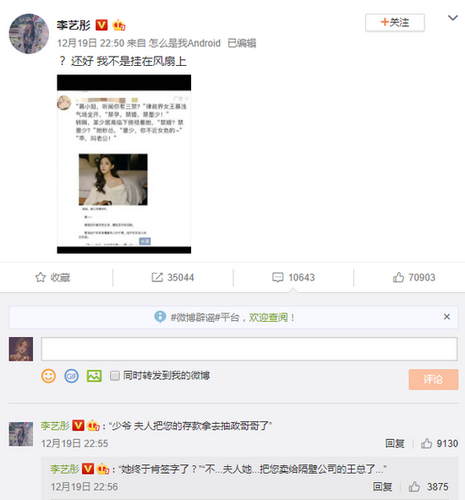Click inside the comment text box
Image resolution: width=465 pixels, height=500 pixels.
tap(249, 349)
